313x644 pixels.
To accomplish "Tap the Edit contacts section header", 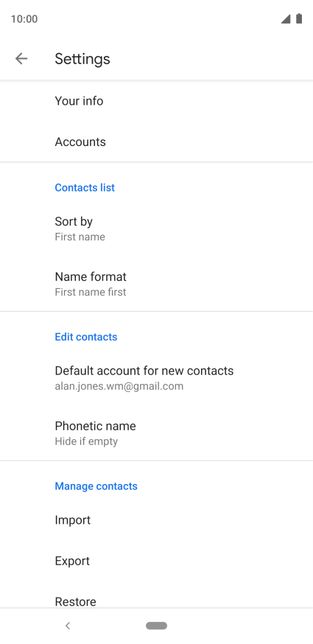I will coord(86,337).
